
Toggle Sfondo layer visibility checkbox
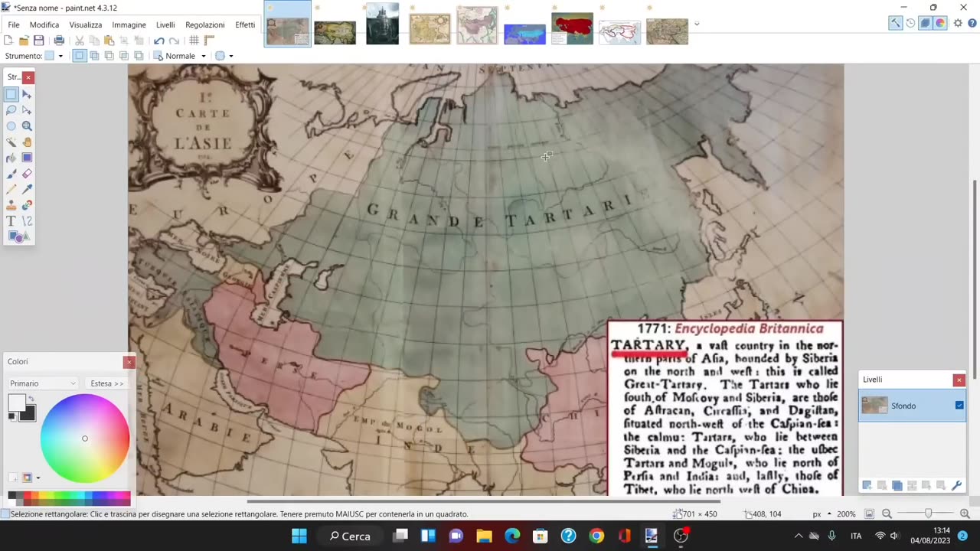click(959, 406)
